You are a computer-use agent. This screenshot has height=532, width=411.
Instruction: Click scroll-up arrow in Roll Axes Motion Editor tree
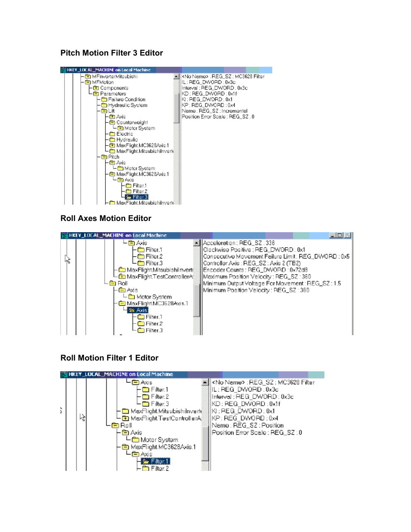(x=196, y=243)
